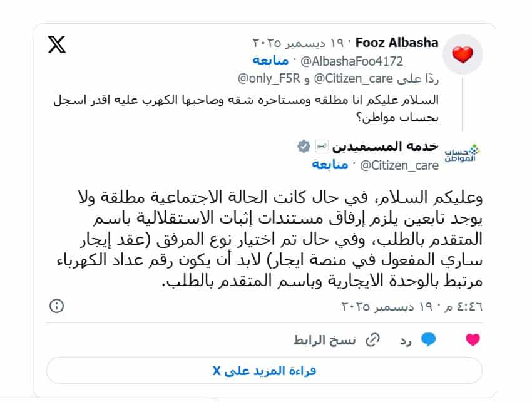
Task: Like the tweet with the heart icon
Action: (x=473, y=339)
